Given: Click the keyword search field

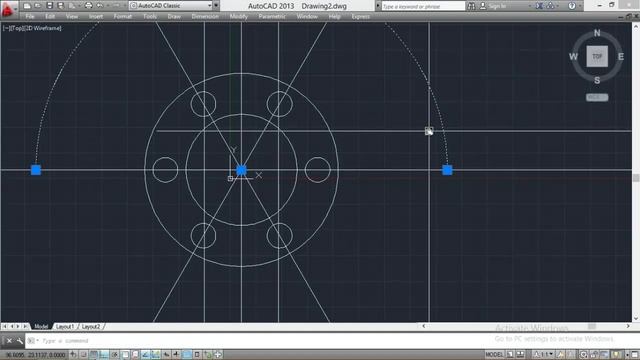Looking at the screenshot, I should point(423,6).
